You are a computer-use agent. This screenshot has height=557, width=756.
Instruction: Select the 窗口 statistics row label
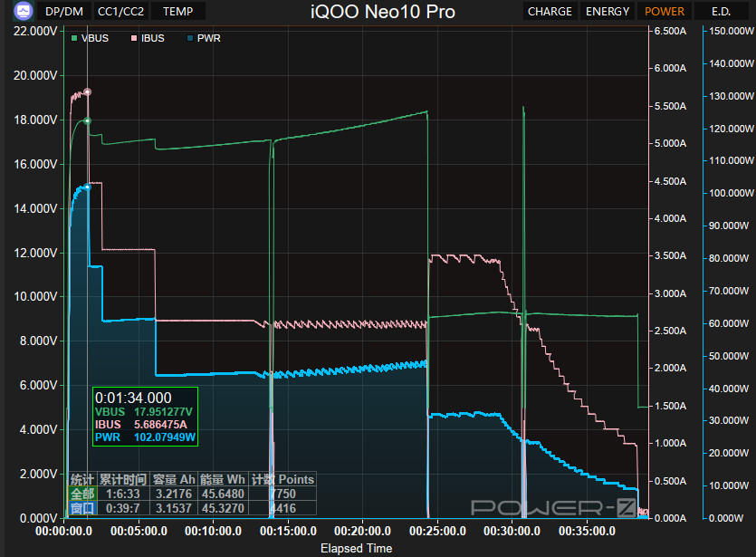[82, 508]
